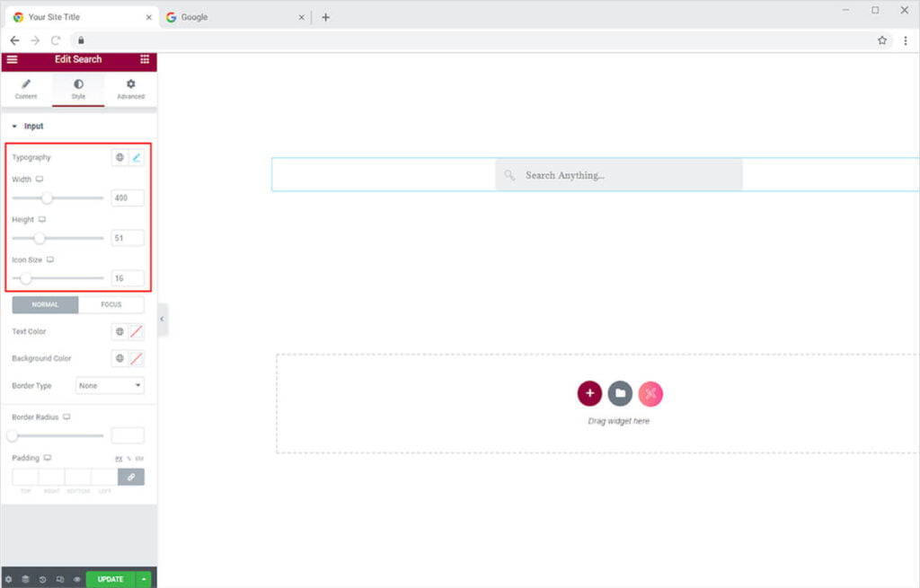Click the add new section plus button
This screenshot has height=588, width=920.
[589, 393]
